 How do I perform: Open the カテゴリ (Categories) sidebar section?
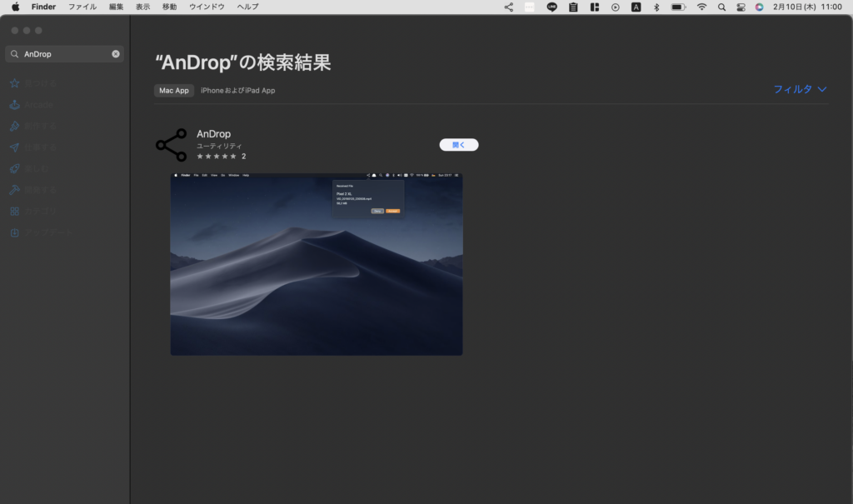(33, 211)
